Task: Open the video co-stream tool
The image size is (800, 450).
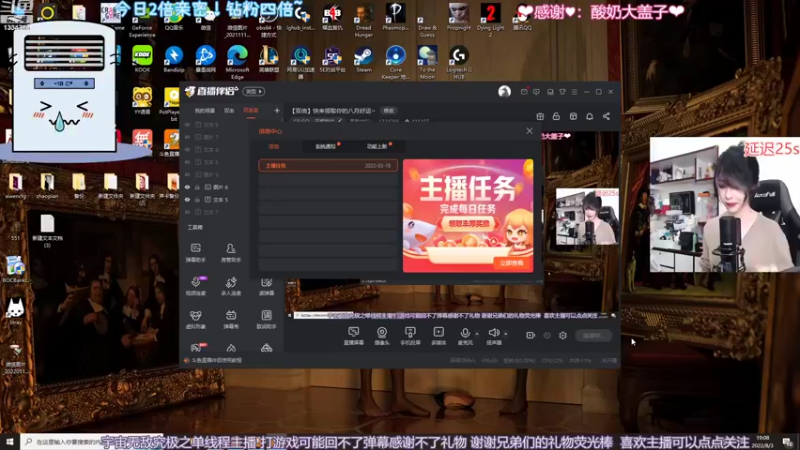Action: [x=195, y=286]
